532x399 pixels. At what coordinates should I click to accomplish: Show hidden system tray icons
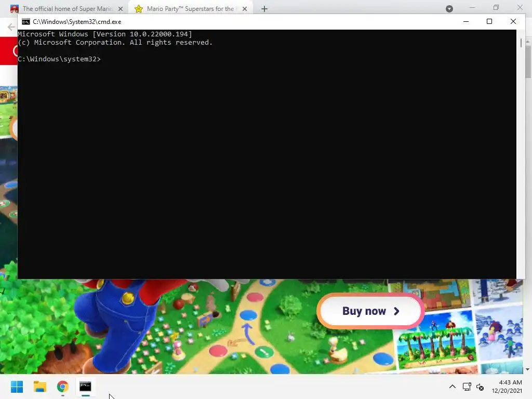[x=453, y=387]
